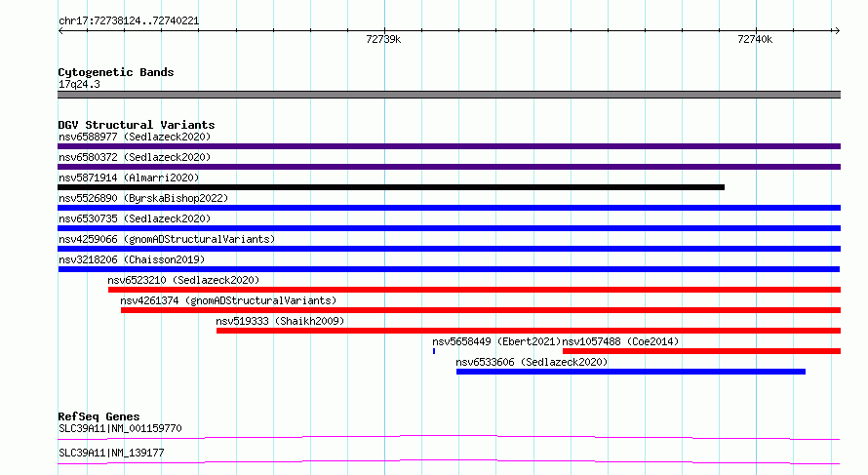This screenshot has height=475, width=868.
Task: Click the nsv5658449 (Ebert2021) label
Action: pos(496,341)
